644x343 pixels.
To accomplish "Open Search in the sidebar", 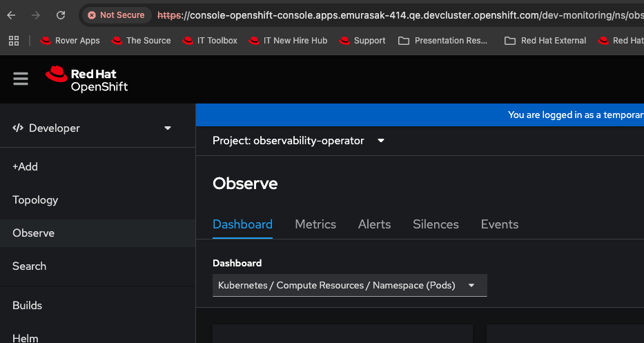I will (x=30, y=266).
